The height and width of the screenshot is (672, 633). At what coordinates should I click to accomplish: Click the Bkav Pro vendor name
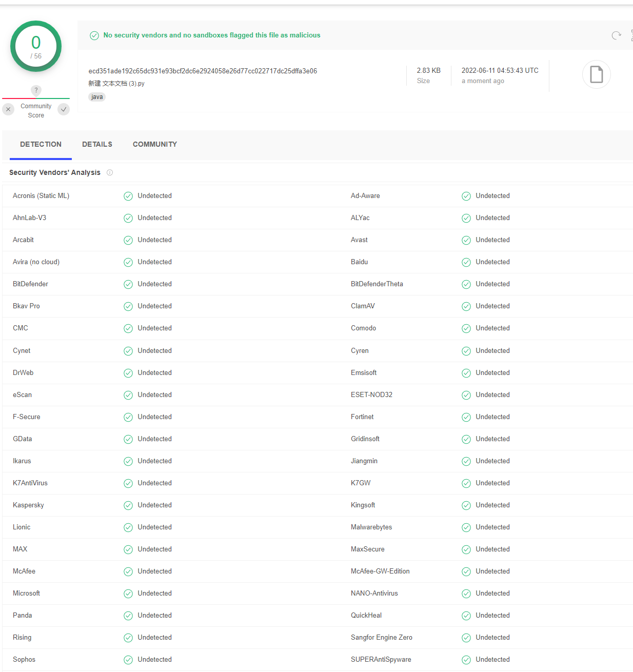click(26, 306)
